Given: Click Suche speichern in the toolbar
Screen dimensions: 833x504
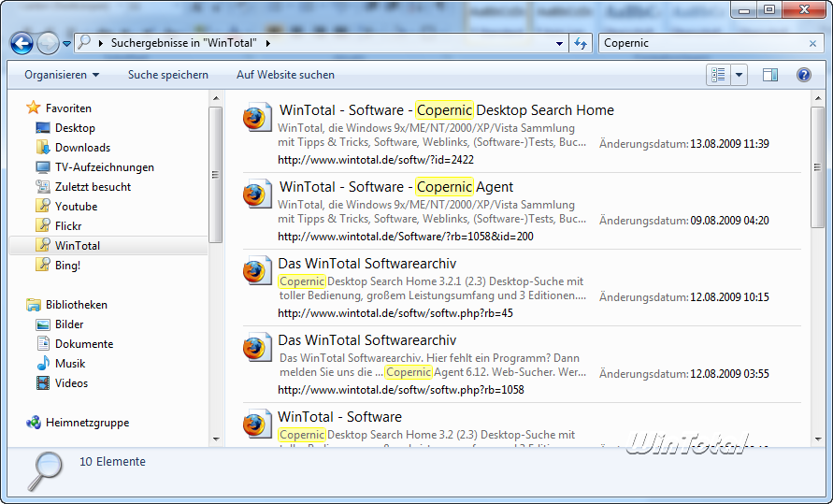Looking at the screenshot, I should (168, 75).
